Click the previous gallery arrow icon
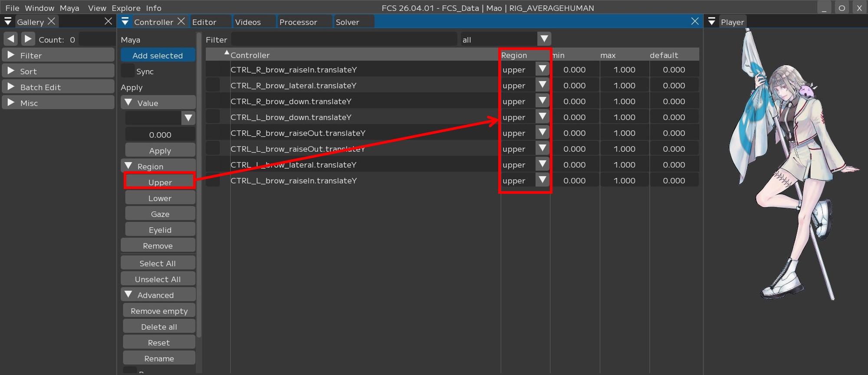This screenshot has width=868, height=375. pyautogui.click(x=11, y=39)
